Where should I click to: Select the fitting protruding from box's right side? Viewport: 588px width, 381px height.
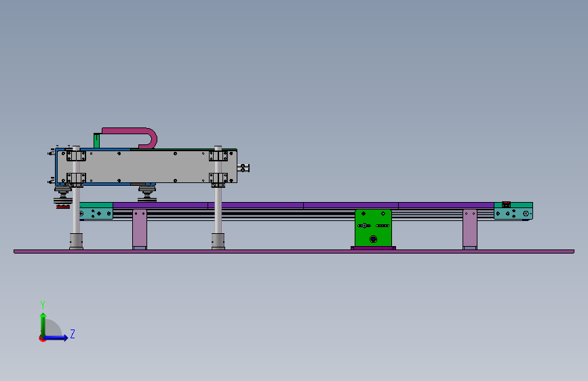243,168
